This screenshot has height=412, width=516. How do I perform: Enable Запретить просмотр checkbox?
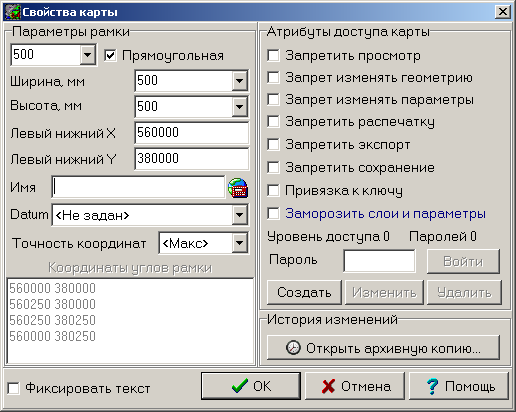click(x=273, y=55)
